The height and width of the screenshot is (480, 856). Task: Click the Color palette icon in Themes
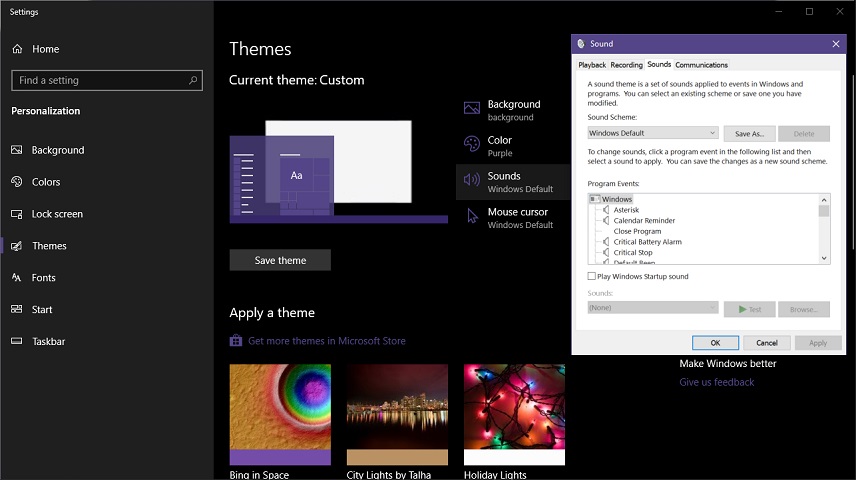click(x=472, y=144)
